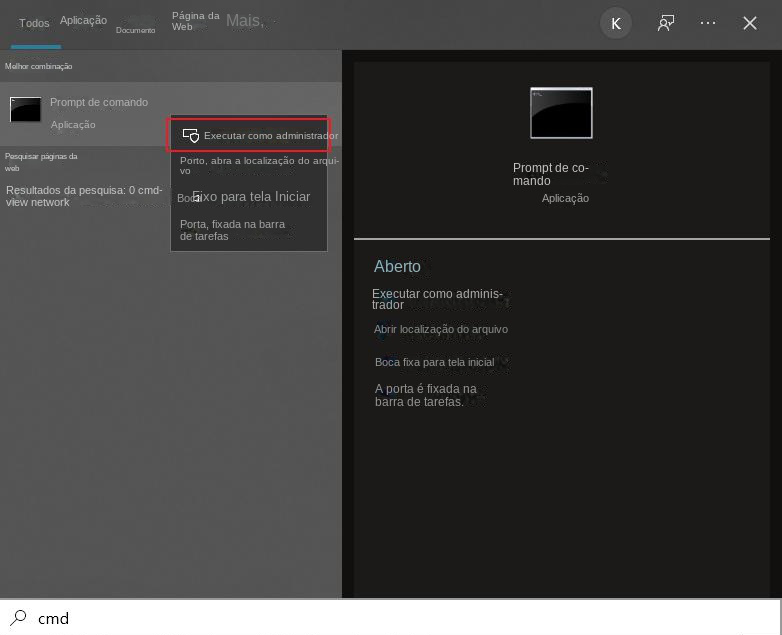Click the Prompt de comando icon in results
The image size is (782, 635).
(25, 109)
